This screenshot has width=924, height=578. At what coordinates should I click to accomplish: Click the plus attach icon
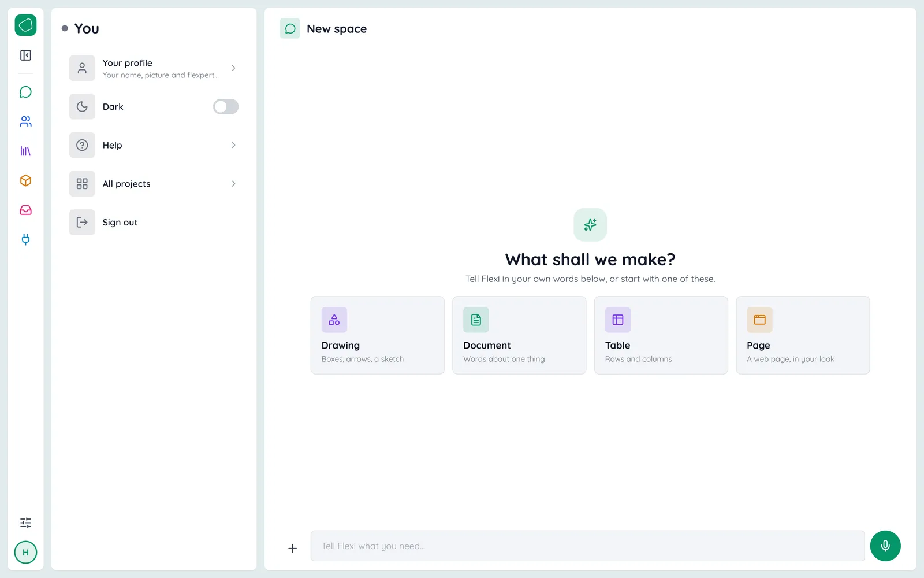pos(293,548)
